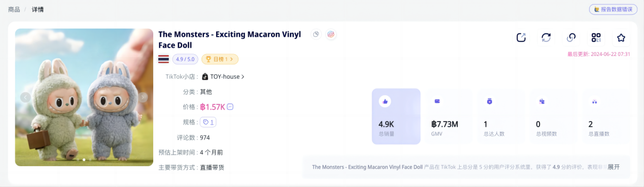Click the 规格 variants tag badge
644x187 pixels.
[208, 122]
